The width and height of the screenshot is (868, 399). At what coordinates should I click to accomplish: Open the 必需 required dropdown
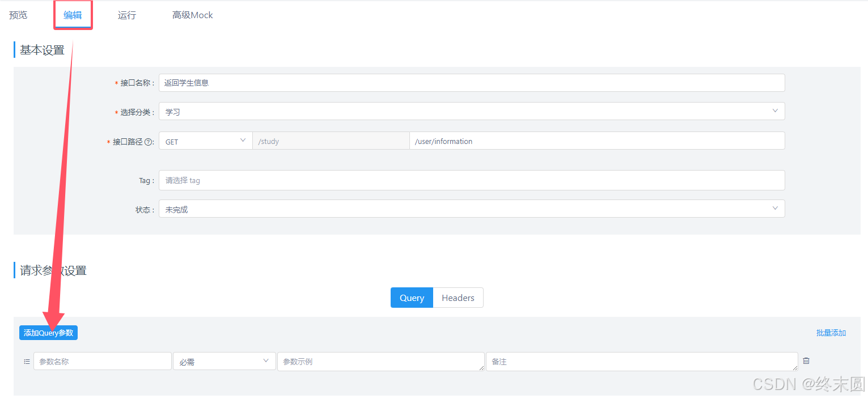coord(225,361)
